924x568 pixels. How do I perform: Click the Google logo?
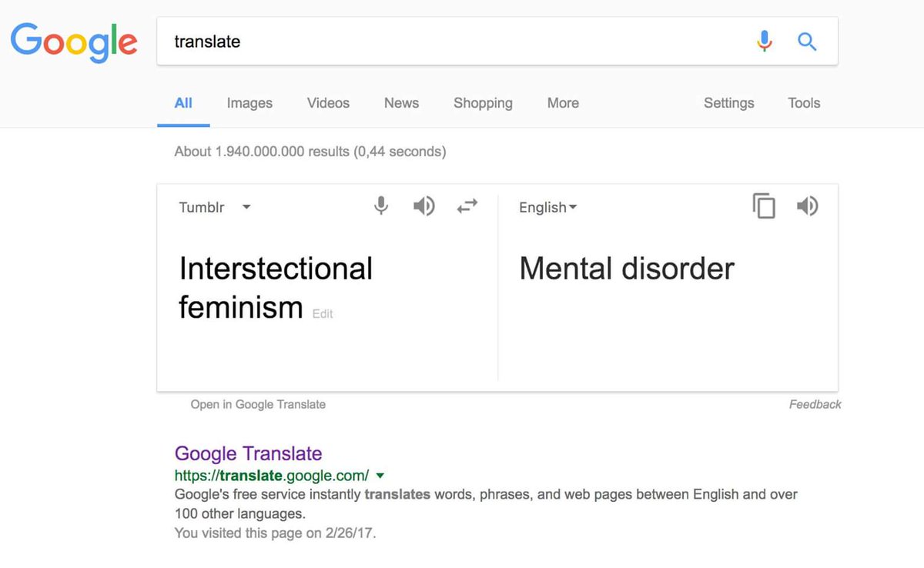74,44
